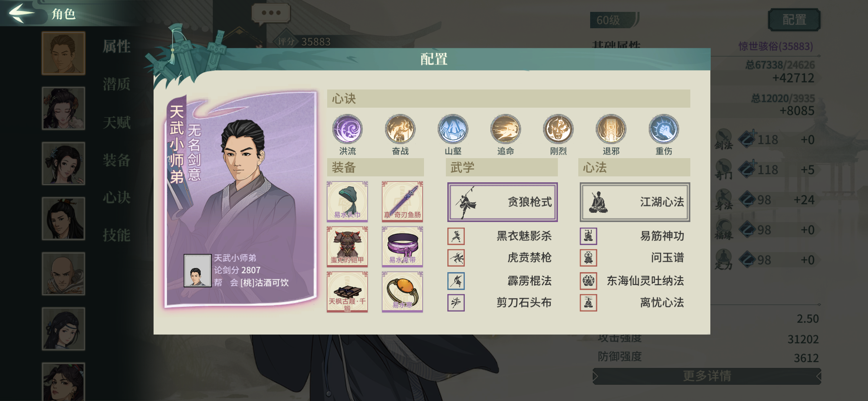868x401 pixels.
Task: Tap the 刚烈 beast face icon
Action: pyautogui.click(x=558, y=129)
